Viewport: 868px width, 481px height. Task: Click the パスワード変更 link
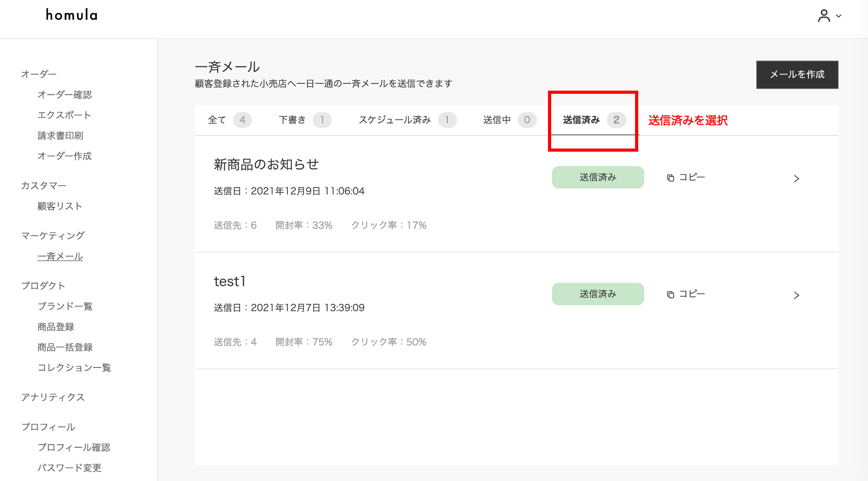69,468
